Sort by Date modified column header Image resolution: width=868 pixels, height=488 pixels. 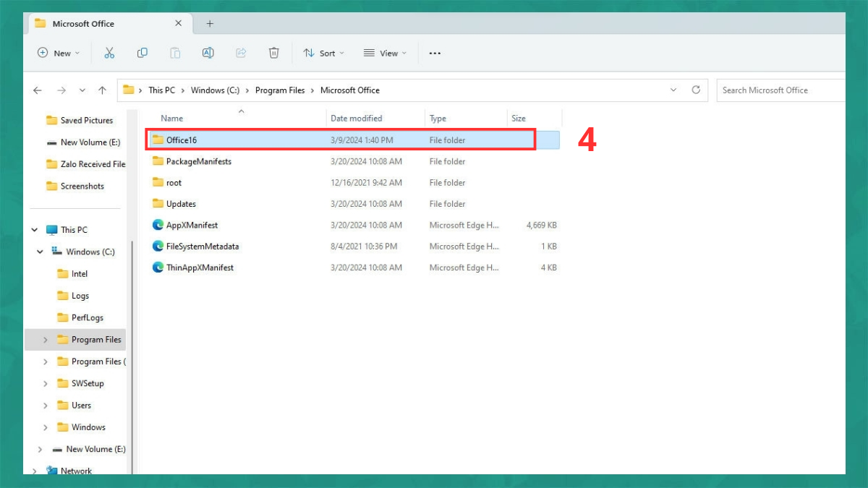coord(356,118)
